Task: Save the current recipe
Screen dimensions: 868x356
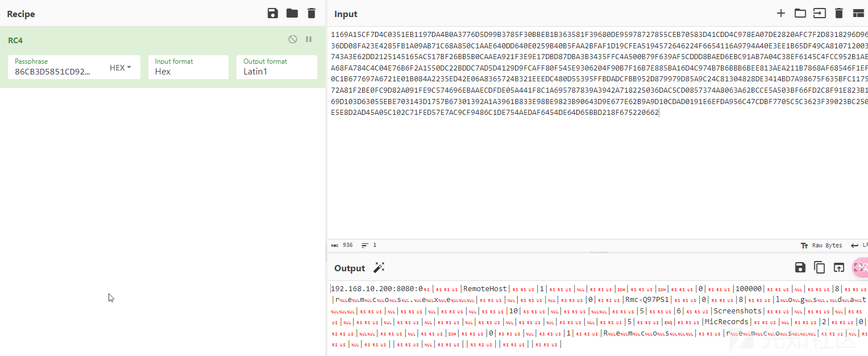Action: [273, 14]
